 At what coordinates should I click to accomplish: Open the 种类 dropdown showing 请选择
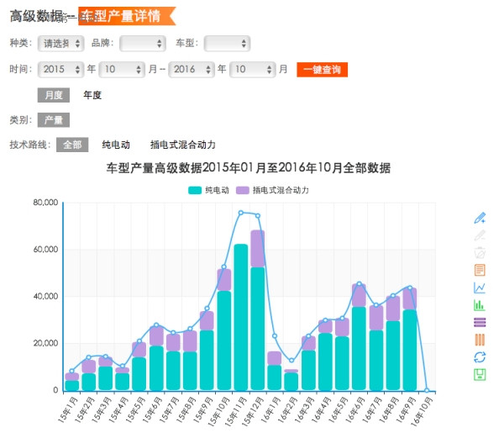click(60, 44)
